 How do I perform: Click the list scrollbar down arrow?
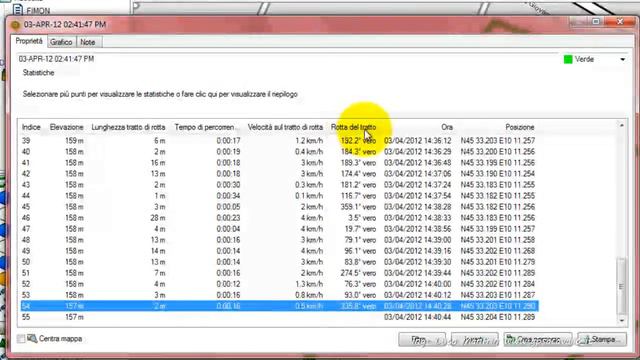pyautogui.click(x=622, y=321)
